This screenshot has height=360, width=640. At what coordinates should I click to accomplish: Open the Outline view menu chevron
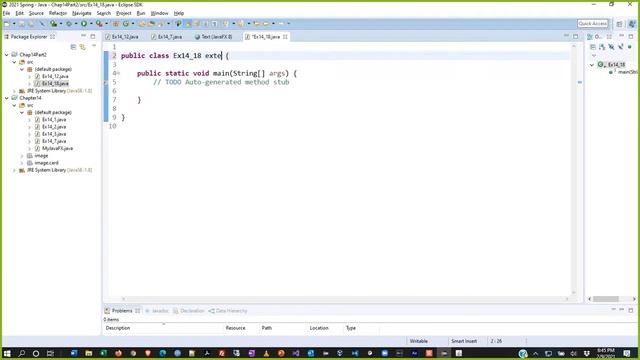[594, 56]
